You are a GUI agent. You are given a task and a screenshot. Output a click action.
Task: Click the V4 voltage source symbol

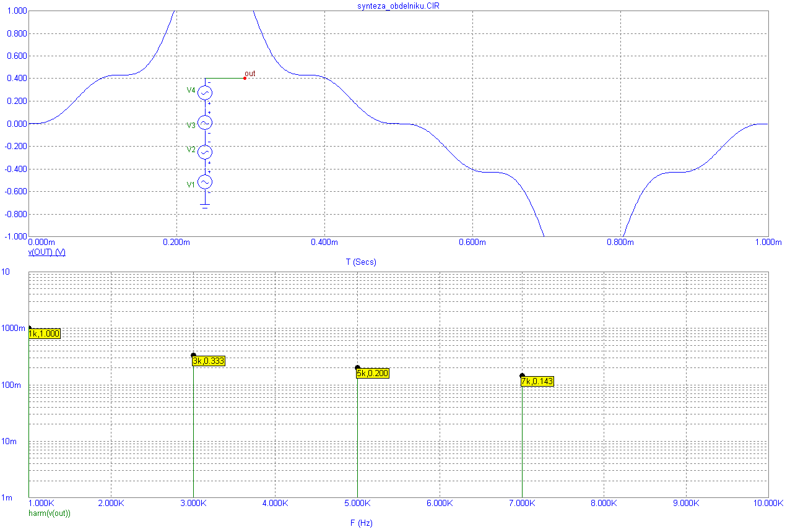pyautogui.click(x=205, y=93)
